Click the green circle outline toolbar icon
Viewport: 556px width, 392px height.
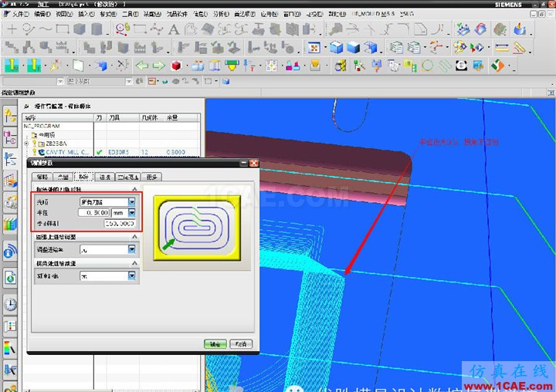click(x=427, y=66)
